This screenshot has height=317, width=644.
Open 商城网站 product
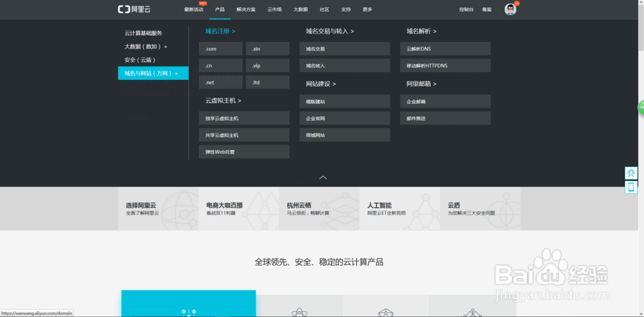[x=345, y=135]
